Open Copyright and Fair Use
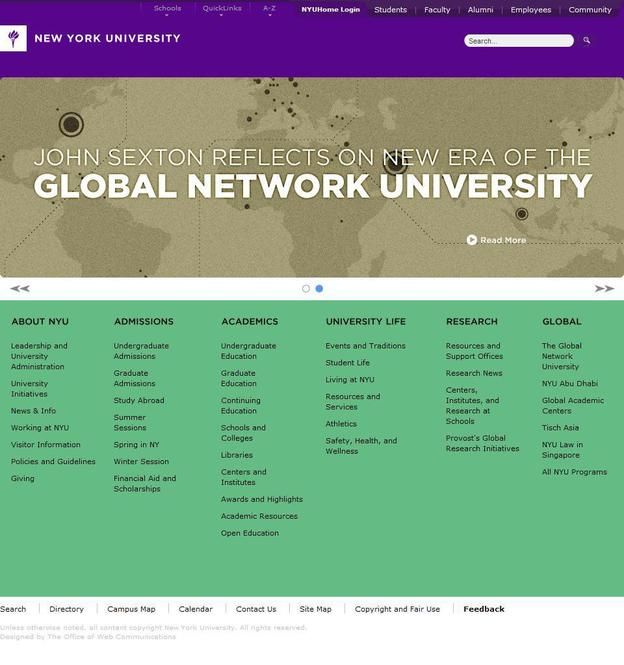Image resolution: width=624 pixels, height=665 pixels. pos(397,609)
